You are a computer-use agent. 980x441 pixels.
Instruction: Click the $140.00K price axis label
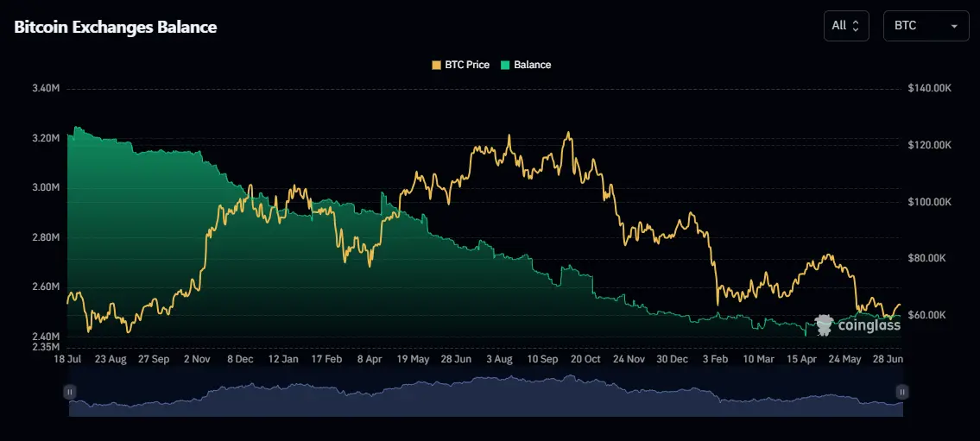[x=929, y=89]
